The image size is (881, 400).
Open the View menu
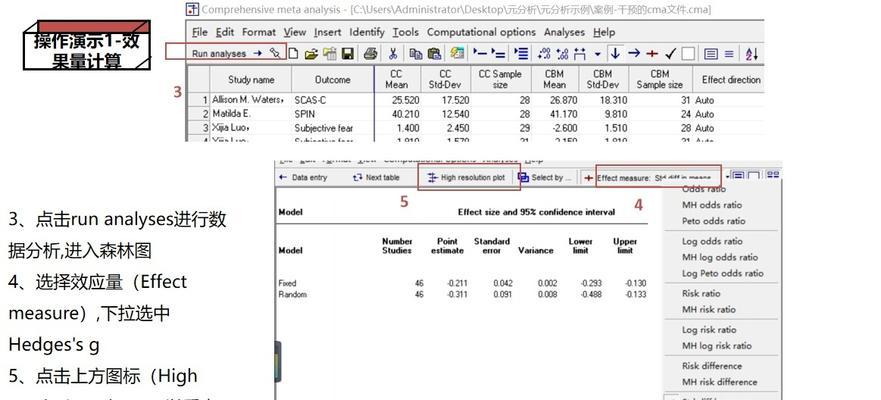pyautogui.click(x=294, y=32)
